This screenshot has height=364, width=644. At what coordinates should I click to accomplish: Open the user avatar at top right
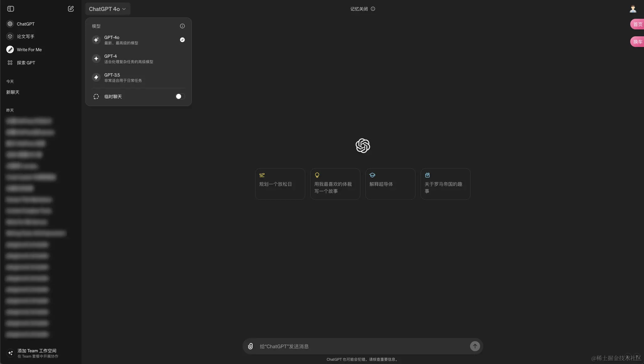coord(633,9)
